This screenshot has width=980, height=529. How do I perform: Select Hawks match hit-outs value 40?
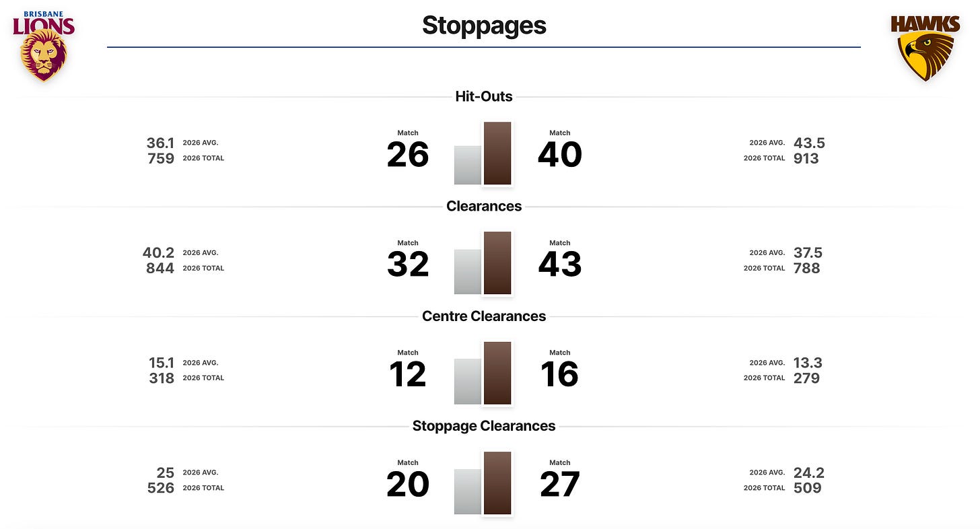point(560,155)
